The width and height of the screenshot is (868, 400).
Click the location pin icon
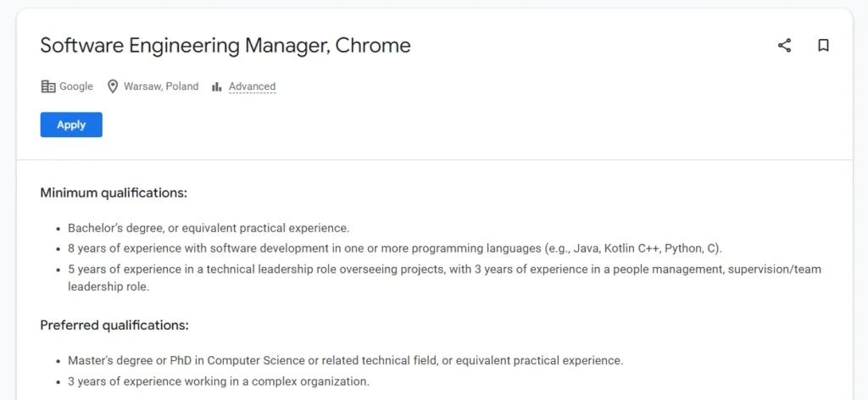pos(112,86)
